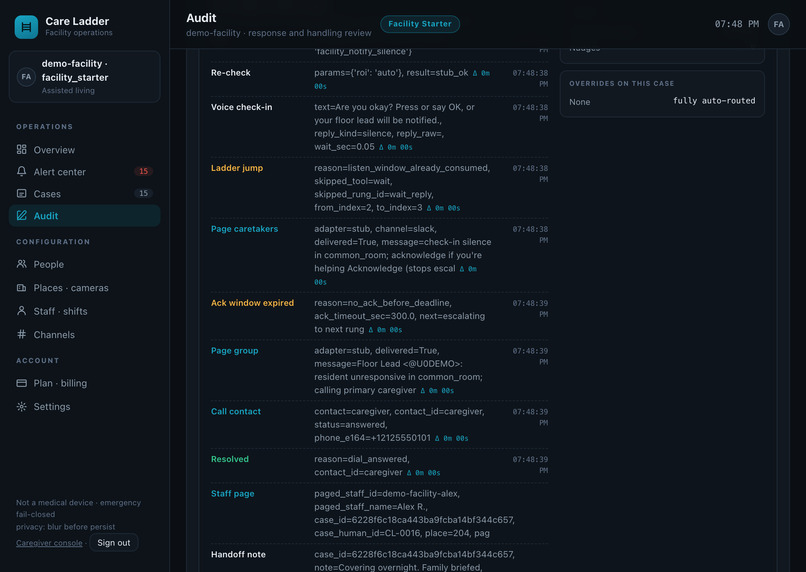Image resolution: width=806 pixels, height=572 pixels.
Task: Click the Settings gear icon
Action: click(22, 407)
